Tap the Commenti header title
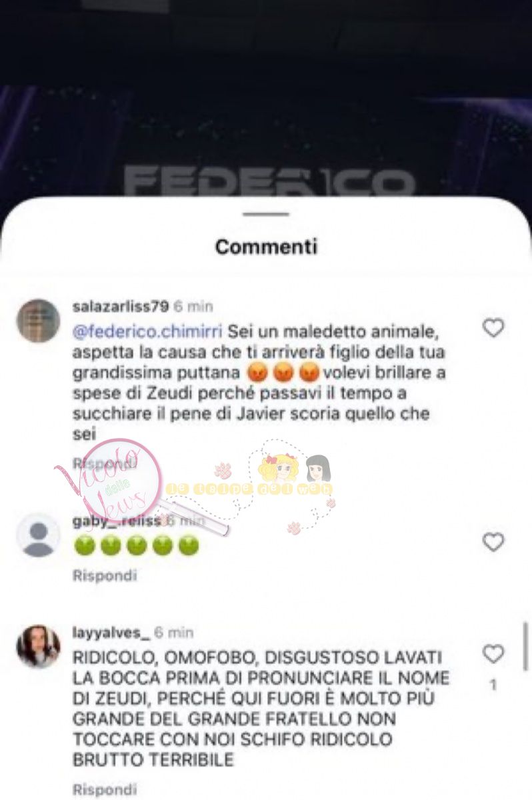This screenshot has height=800, width=532. click(266, 247)
